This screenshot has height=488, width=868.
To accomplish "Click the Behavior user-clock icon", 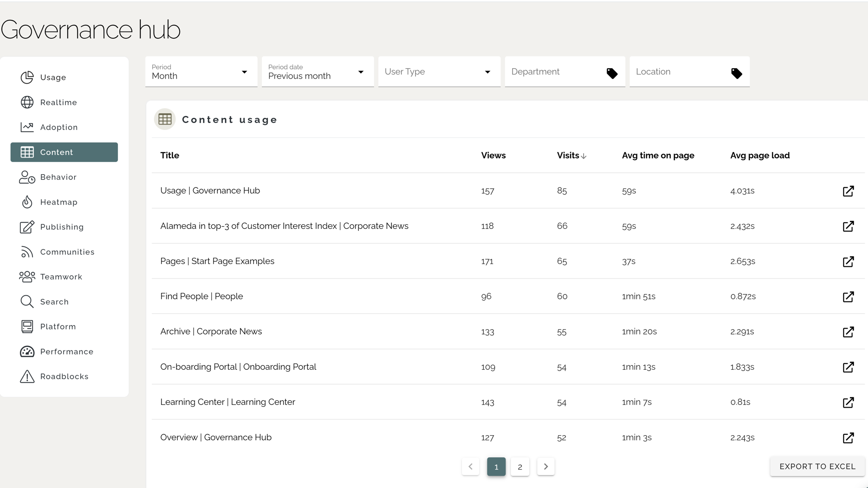I will pyautogui.click(x=27, y=177).
